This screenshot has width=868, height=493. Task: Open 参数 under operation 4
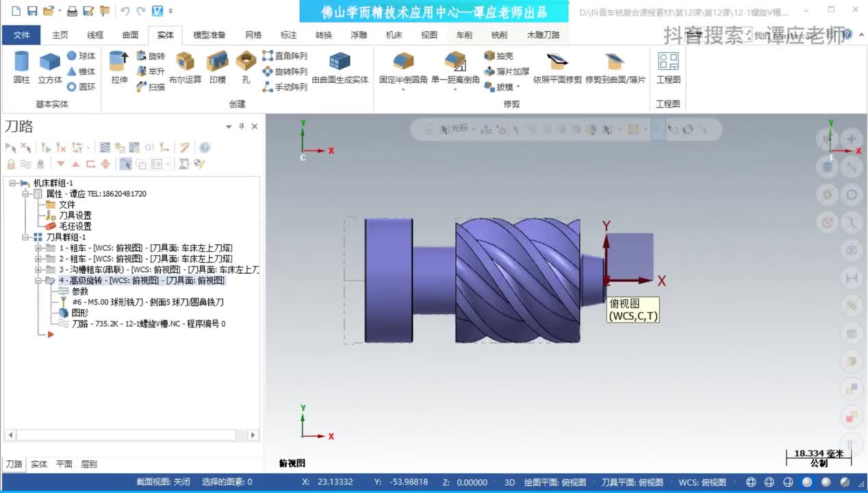point(80,292)
